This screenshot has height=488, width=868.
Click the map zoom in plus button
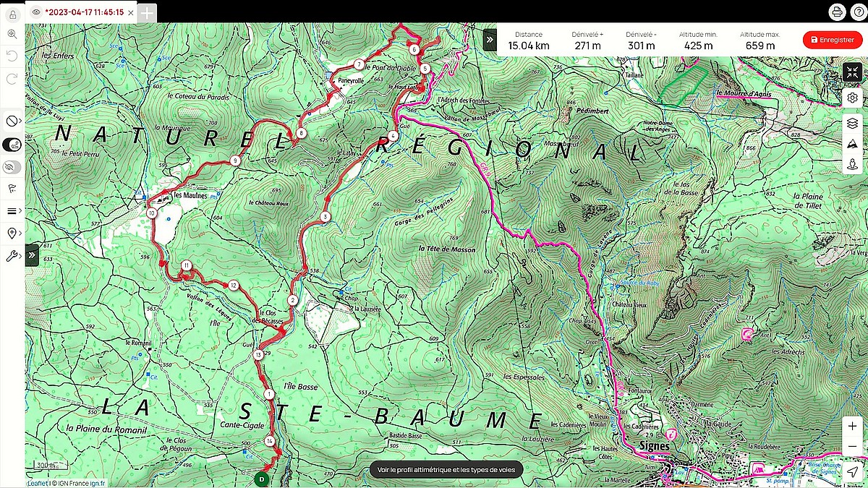[852, 427]
